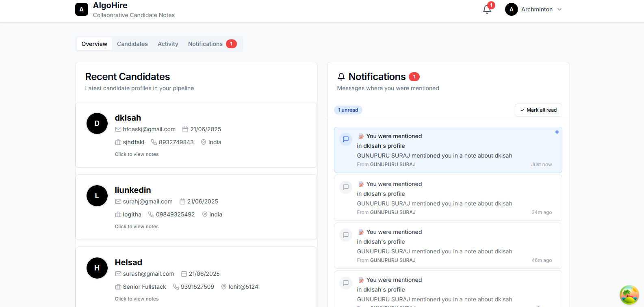
Task: Click the message icon on 34m ago notification
Action: pyautogui.click(x=346, y=187)
